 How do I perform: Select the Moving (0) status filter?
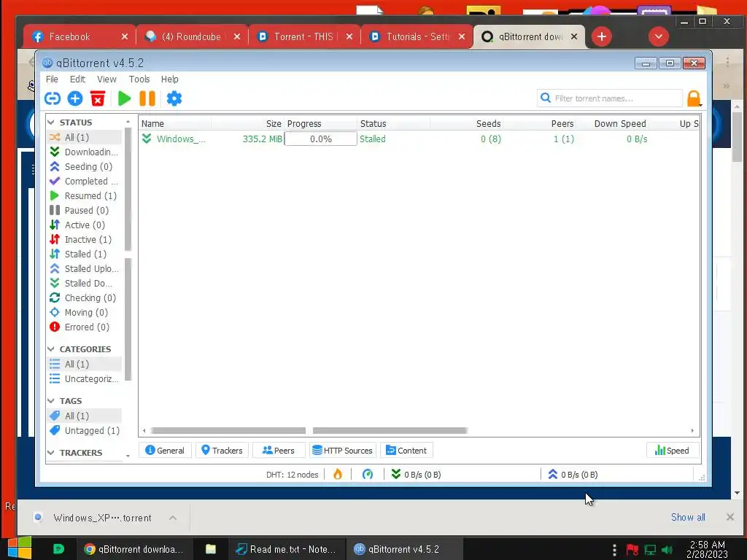[84, 312]
